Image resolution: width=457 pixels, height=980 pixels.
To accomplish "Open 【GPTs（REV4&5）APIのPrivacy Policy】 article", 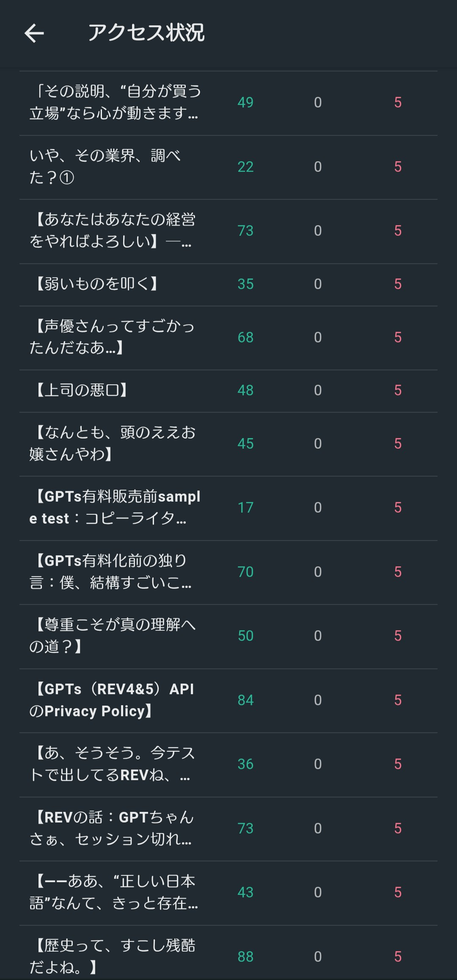I will [112, 700].
